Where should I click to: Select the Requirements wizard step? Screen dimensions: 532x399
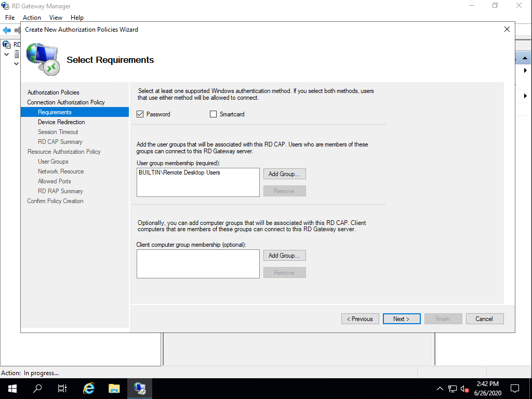click(75, 112)
